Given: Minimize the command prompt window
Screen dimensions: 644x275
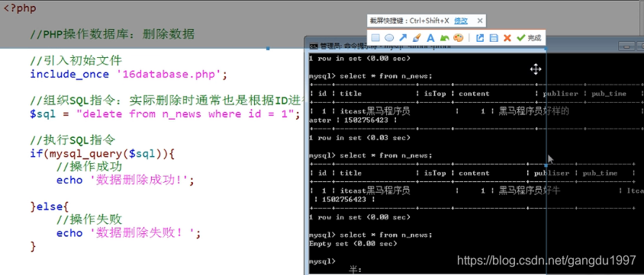Looking at the screenshot, I should coord(626,46).
